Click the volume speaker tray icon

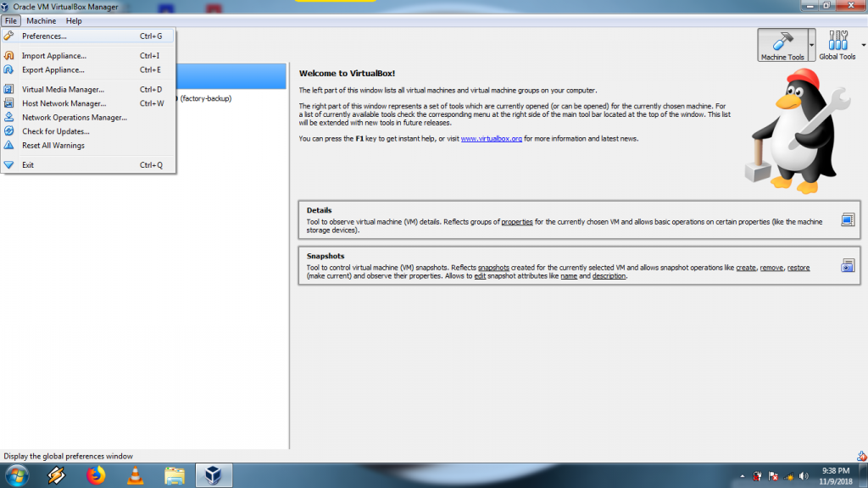click(x=804, y=476)
